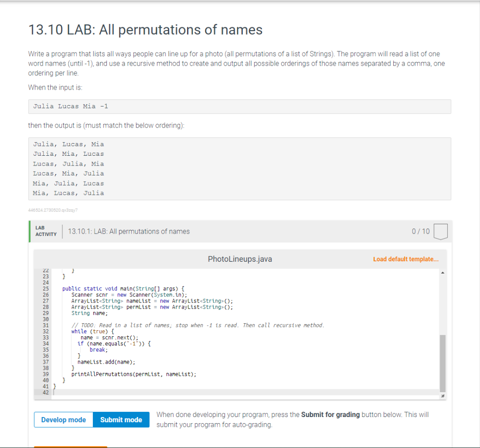Click the 13.10.1 activity title text
The image size is (480, 448).
tap(128, 231)
